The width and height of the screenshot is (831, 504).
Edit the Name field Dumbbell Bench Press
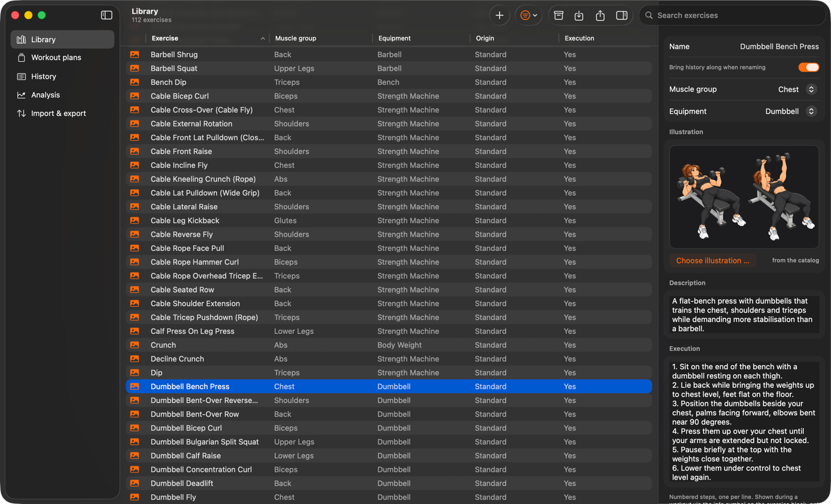coord(779,47)
